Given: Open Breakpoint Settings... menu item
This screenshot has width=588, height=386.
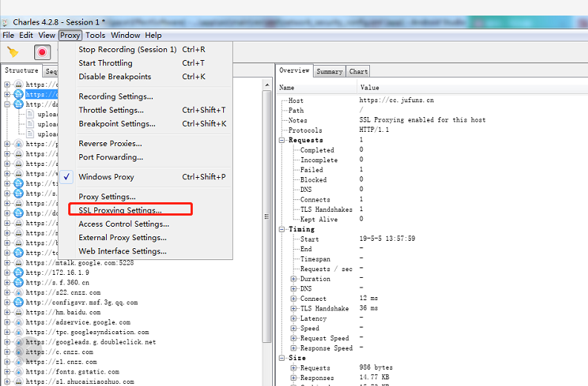Looking at the screenshot, I should [145, 124].
